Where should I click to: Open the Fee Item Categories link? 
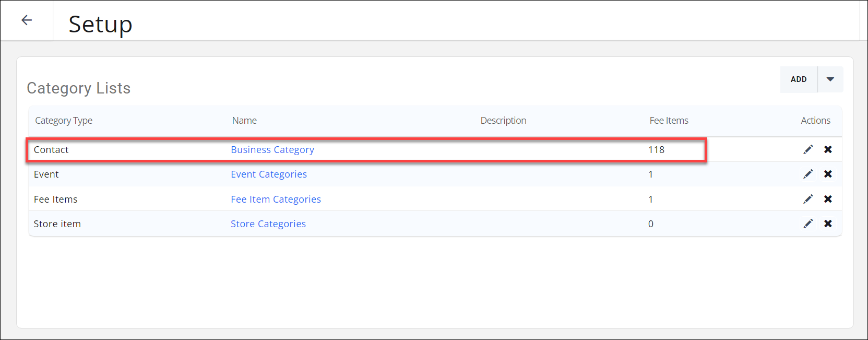pyautogui.click(x=276, y=200)
